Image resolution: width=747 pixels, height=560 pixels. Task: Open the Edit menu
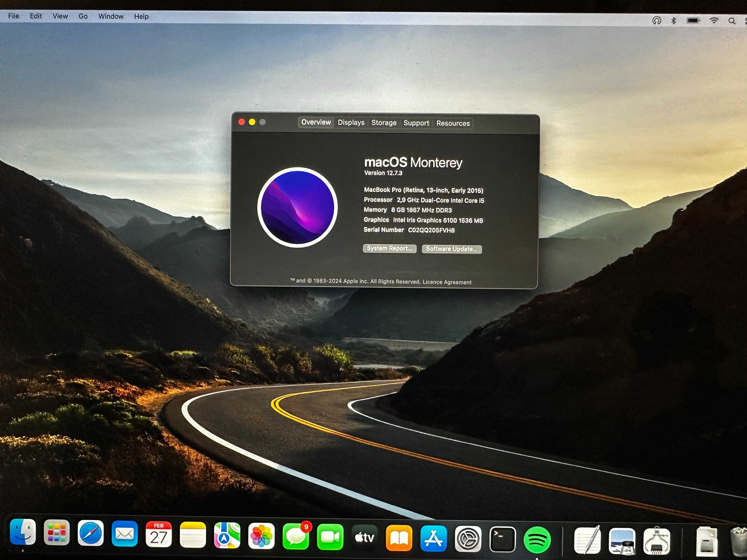36,16
